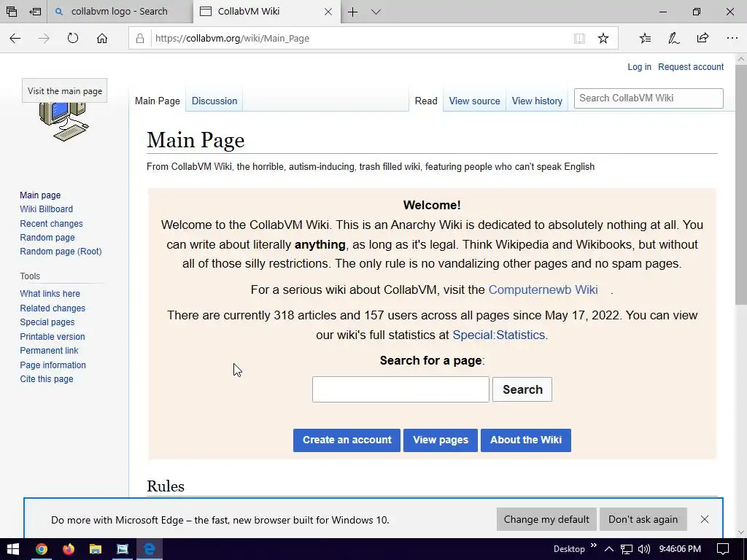
Task: Open the Edge taskbar icon
Action: coord(150,550)
